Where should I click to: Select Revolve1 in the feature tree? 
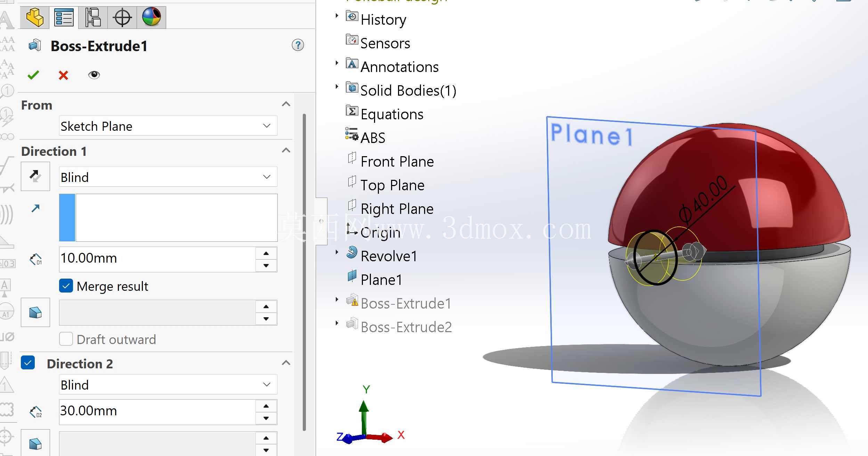(x=389, y=256)
